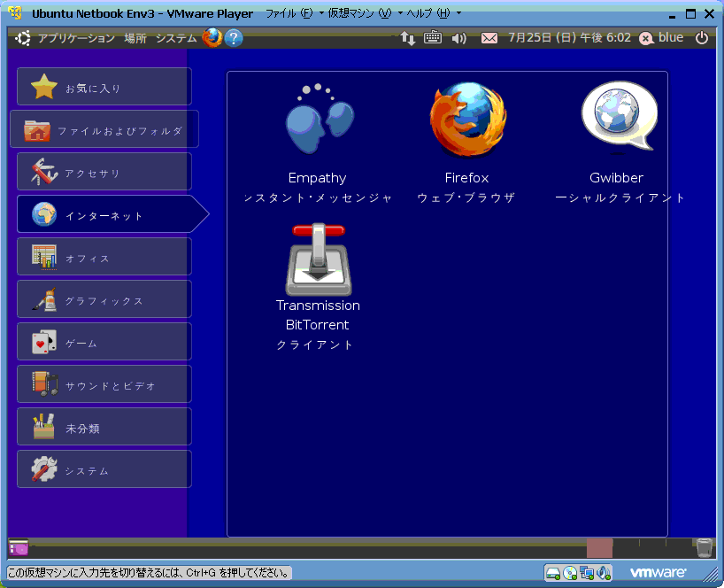Switch to the グラフィックス graphics category
The height and width of the screenshot is (588, 724).
pyautogui.click(x=104, y=298)
